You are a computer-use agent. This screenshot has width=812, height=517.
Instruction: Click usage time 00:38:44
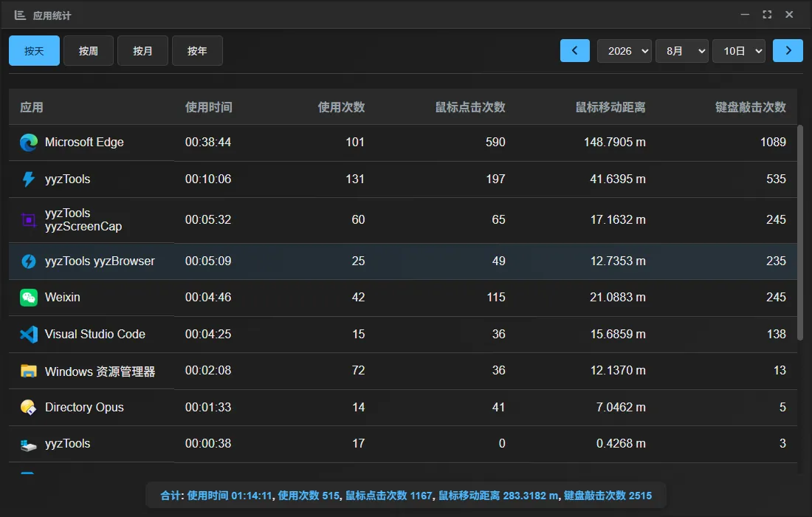point(208,143)
